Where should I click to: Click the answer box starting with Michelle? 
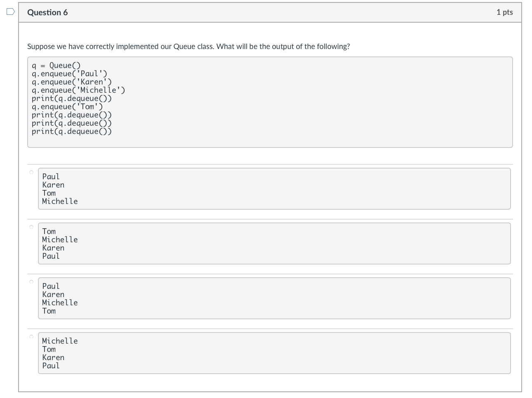point(274,353)
